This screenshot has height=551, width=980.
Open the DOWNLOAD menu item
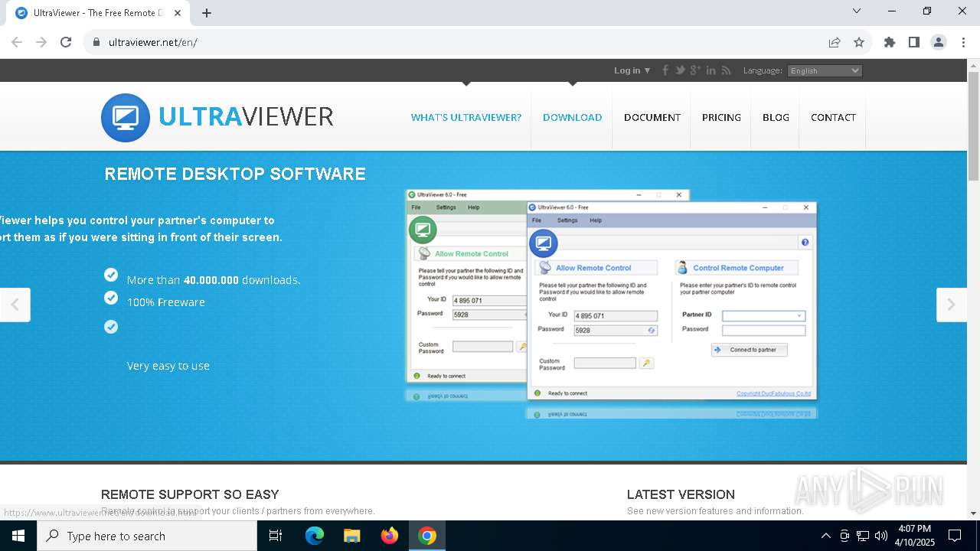[572, 117]
